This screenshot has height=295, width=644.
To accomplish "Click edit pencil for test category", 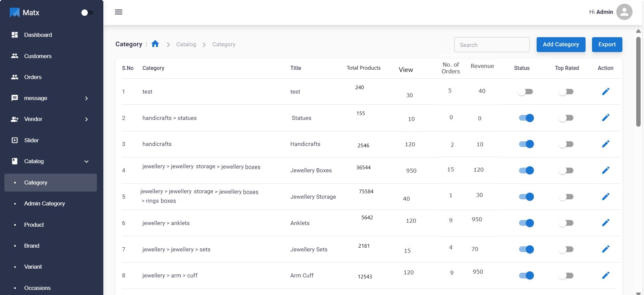I will [x=606, y=92].
